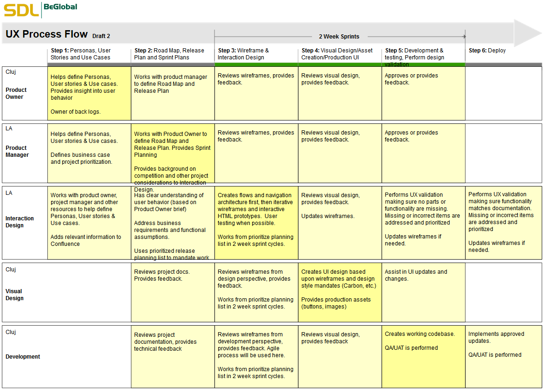Click the Product Manager row label
This screenshot has height=392, width=546.
17,151
